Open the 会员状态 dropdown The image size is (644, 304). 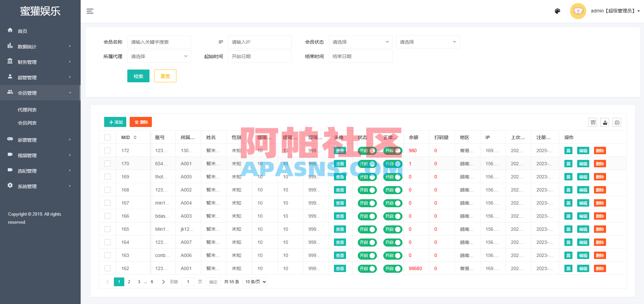coord(360,42)
